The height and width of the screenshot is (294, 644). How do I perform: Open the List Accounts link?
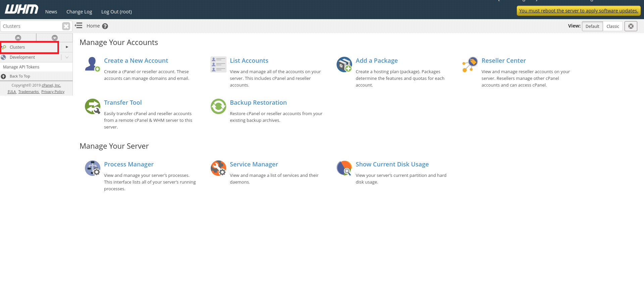click(249, 61)
